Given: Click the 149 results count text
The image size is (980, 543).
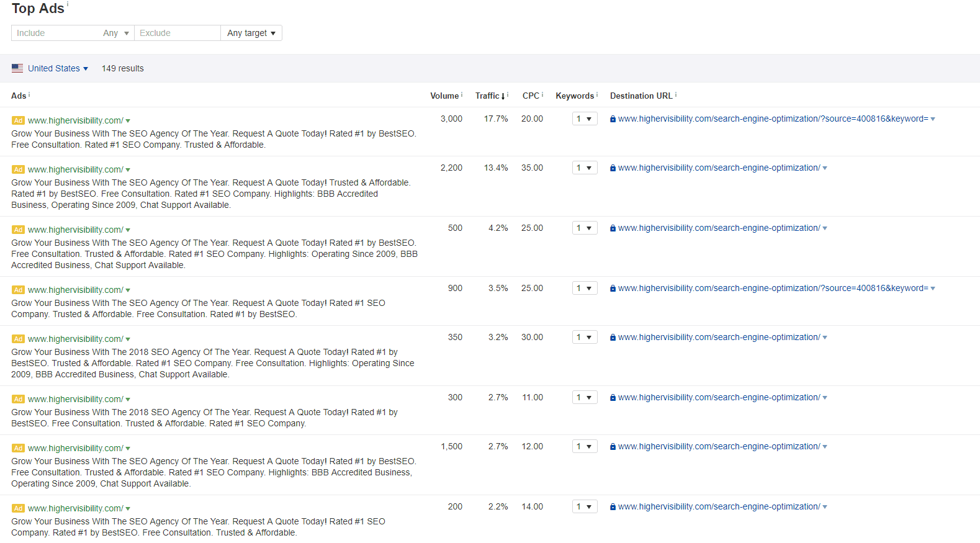Looking at the screenshot, I should pos(123,68).
